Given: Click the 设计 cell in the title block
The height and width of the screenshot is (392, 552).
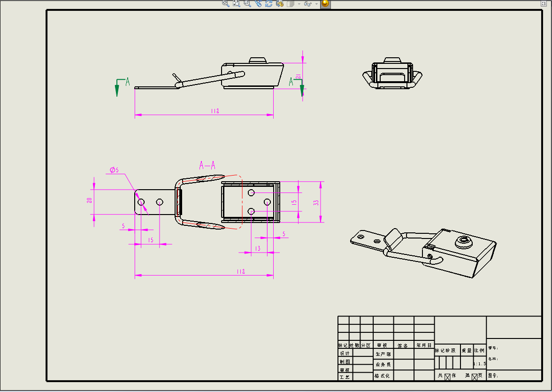Looking at the screenshot, I should click(x=345, y=353).
